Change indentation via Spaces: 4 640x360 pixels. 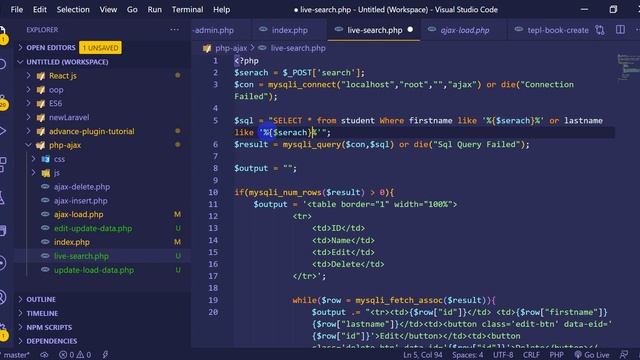pos(467,355)
